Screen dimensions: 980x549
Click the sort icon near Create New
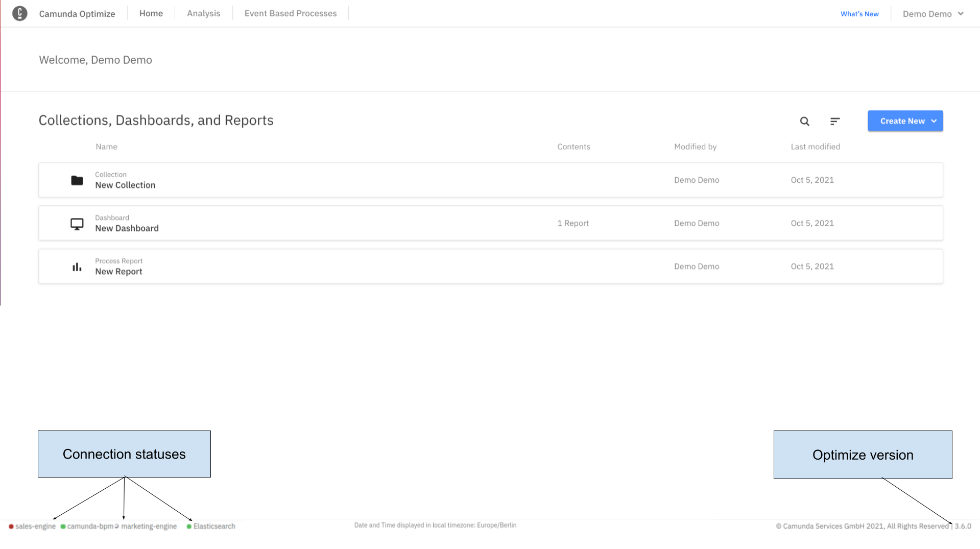click(834, 121)
